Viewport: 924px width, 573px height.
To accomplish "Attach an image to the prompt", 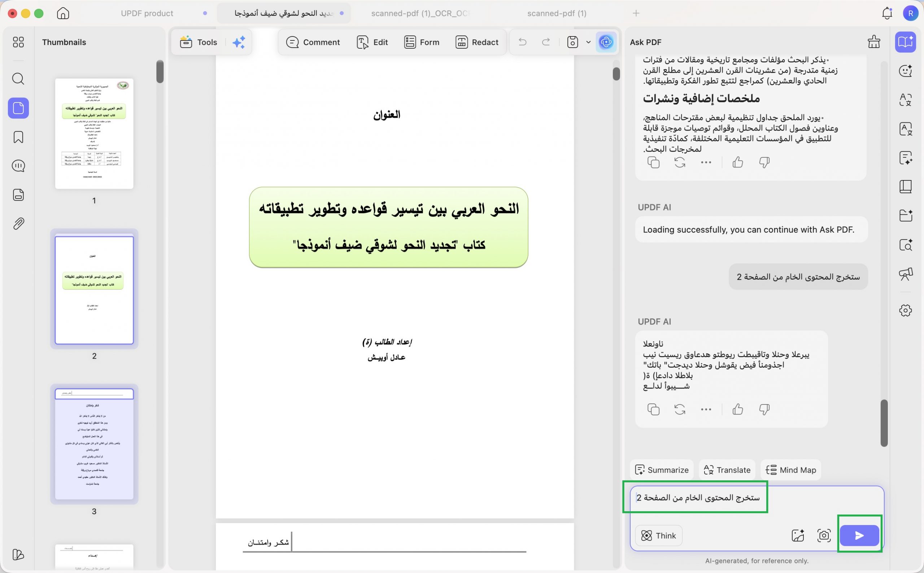I will pyautogui.click(x=797, y=535).
